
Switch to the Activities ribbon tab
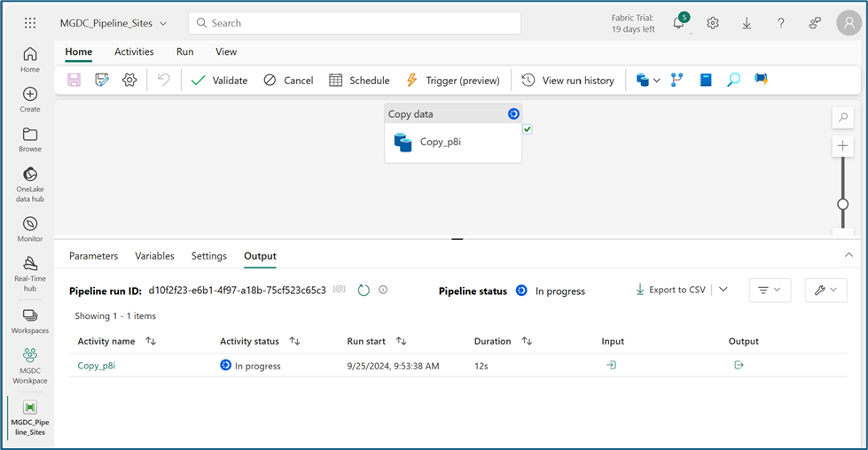134,51
